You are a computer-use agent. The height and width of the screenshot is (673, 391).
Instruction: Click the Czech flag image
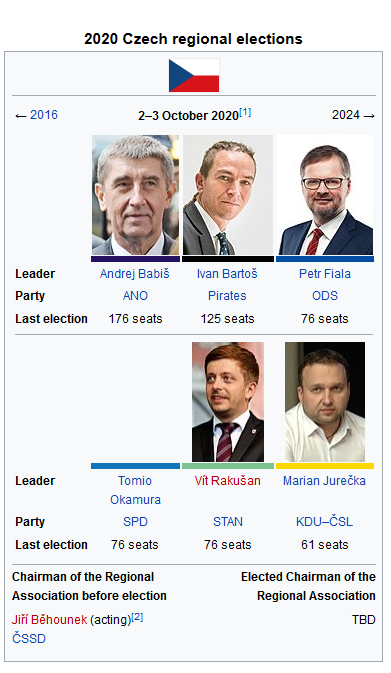click(x=194, y=76)
